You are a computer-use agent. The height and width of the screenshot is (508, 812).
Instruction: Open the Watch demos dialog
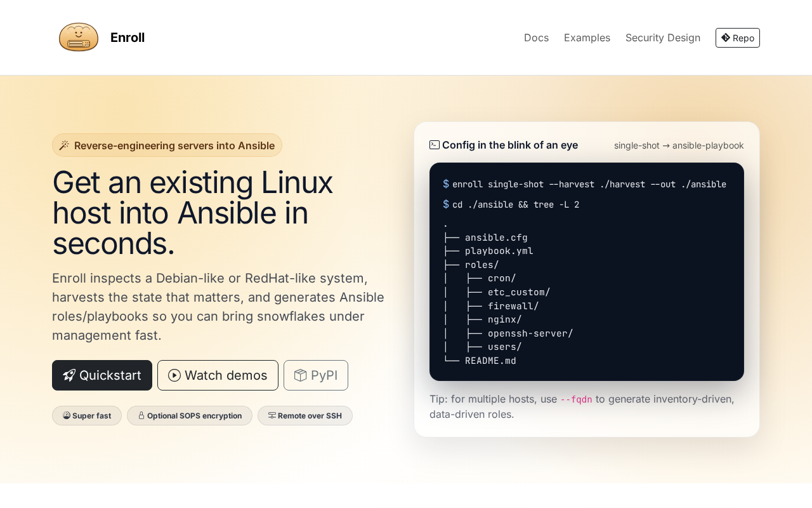(x=218, y=375)
